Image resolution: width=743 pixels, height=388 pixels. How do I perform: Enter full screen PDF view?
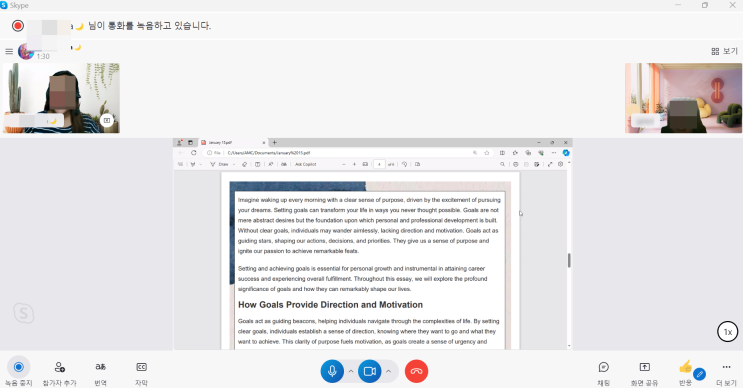[550, 164]
